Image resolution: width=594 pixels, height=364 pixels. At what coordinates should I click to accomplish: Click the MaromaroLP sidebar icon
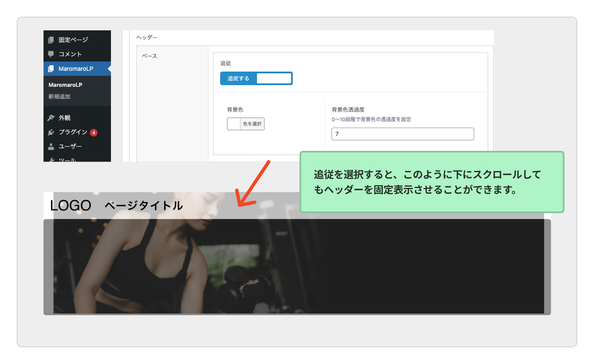51,69
